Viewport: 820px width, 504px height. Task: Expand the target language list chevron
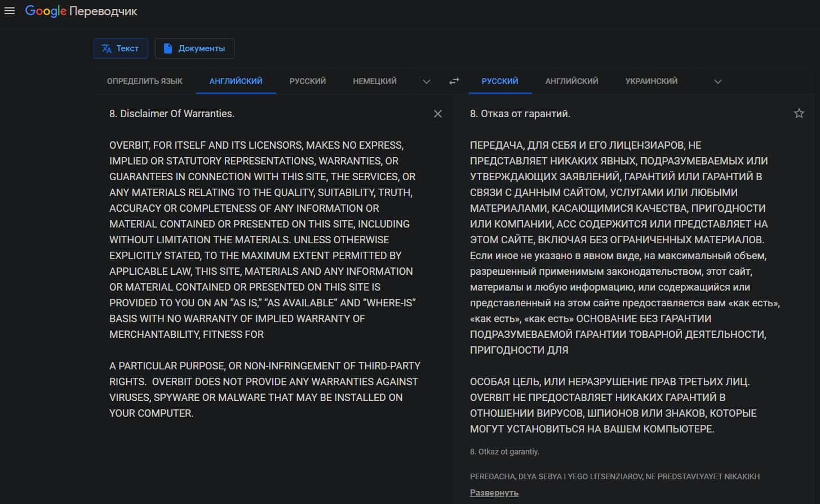[x=717, y=82]
